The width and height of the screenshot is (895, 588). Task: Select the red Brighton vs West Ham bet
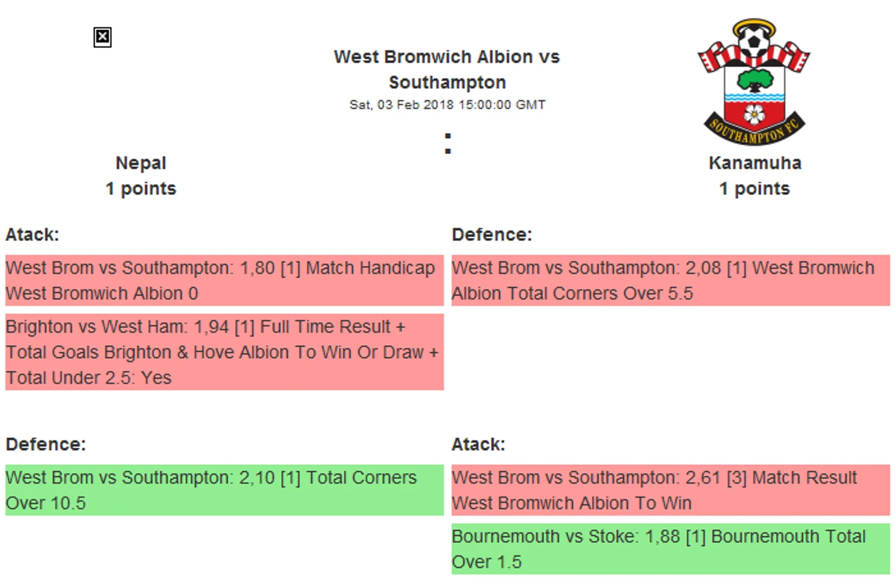(x=224, y=352)
